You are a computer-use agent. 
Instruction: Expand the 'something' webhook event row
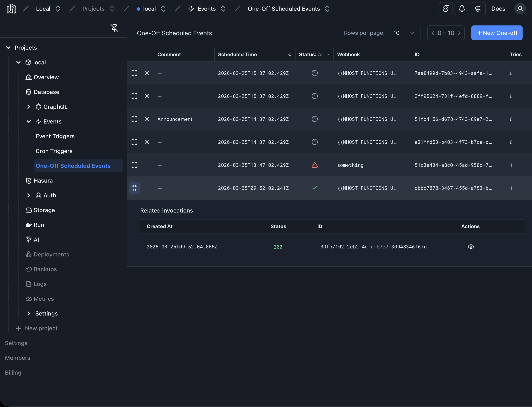(x=134, y=165)
